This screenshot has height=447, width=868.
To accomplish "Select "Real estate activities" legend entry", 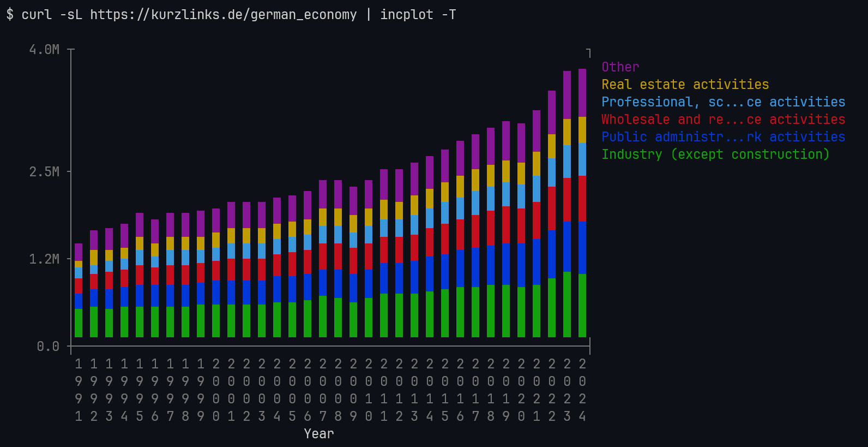I will click(685, 85).
